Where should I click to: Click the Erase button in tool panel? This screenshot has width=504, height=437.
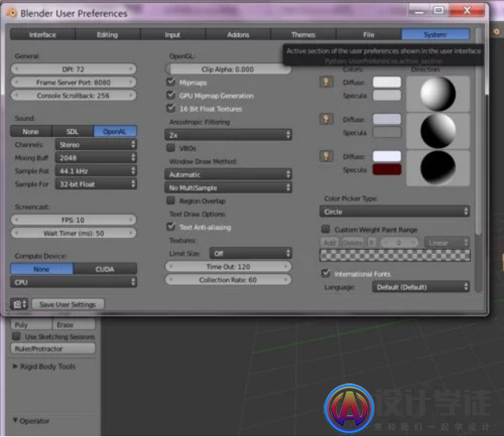(x=74, y=325)
